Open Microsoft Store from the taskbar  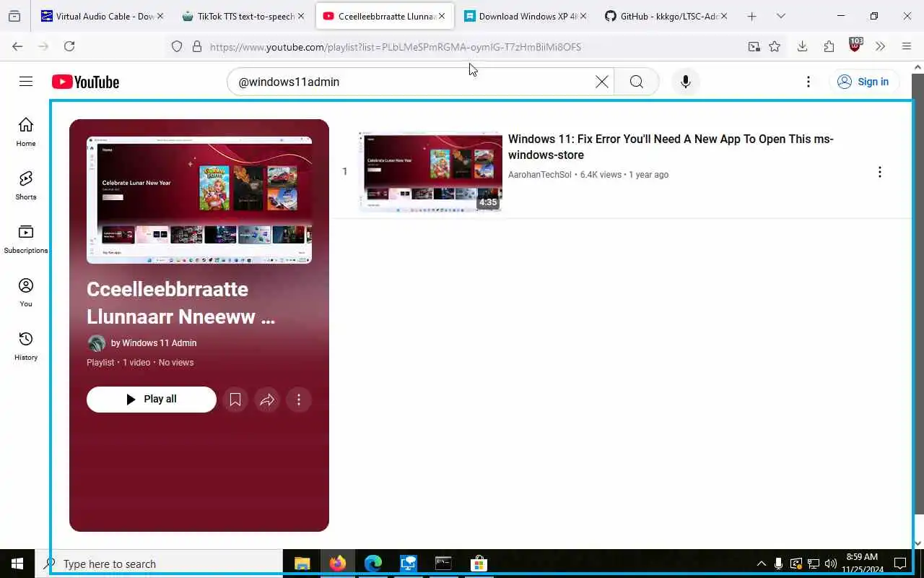(x=479, y=564)
